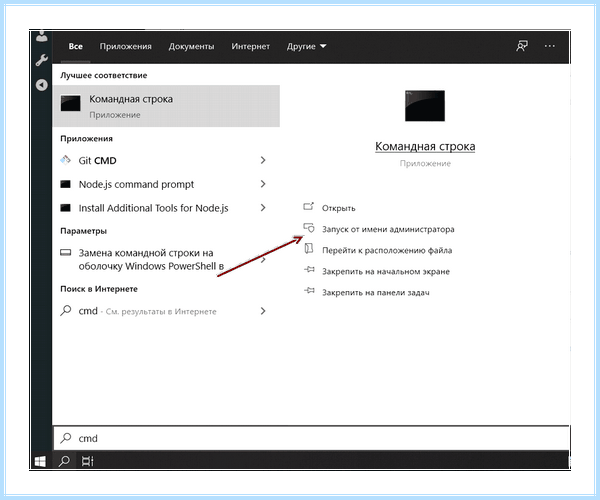Click pin icon beside Закрепить на начальном экране
The image size is (600, 500).
[309, 270]
